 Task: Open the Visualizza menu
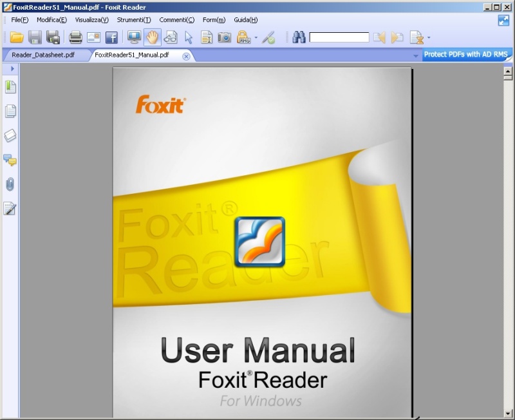(91, 20)
